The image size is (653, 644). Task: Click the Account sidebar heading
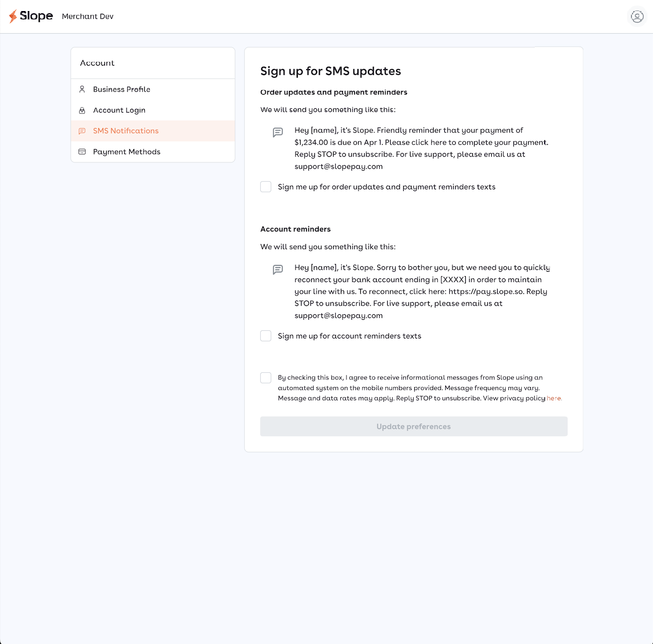pos(97,63)
